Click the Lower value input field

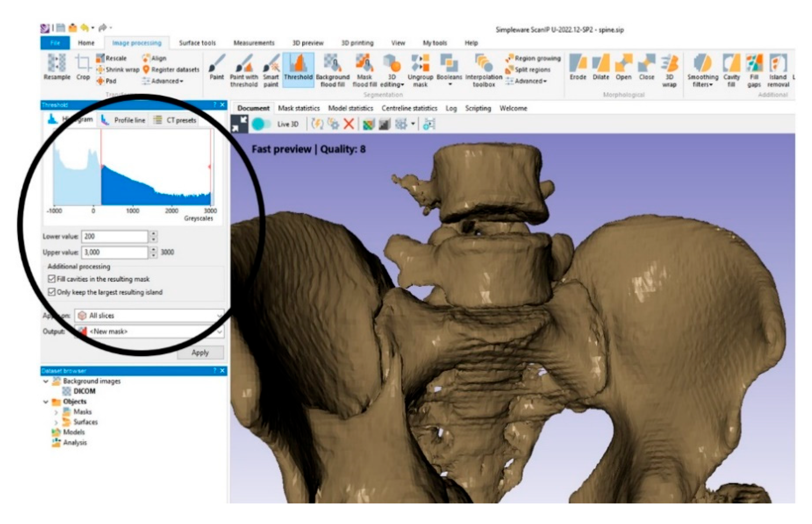tap(114, 236)
